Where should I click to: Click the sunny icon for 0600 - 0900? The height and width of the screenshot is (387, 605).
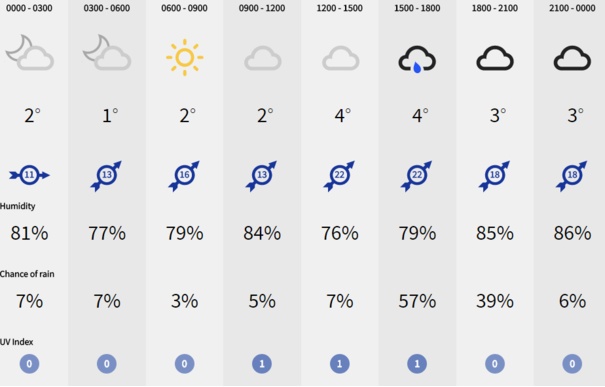tap(184, 57)
